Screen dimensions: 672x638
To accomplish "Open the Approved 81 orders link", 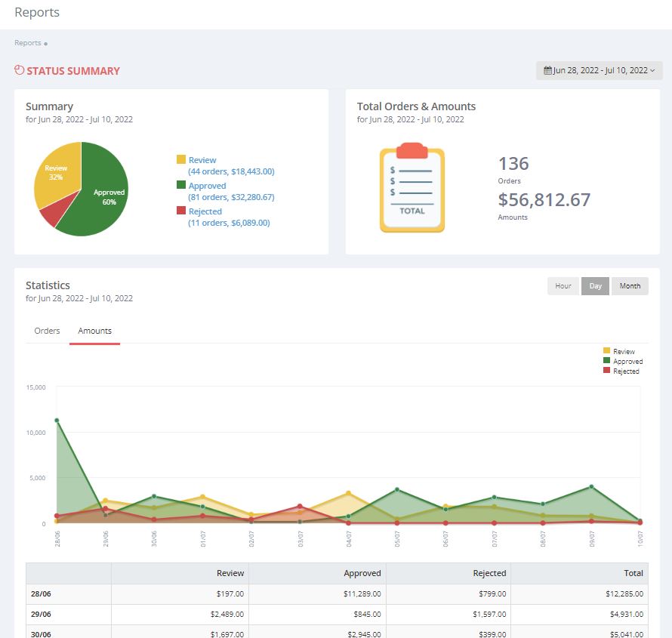I will click(x=232, y=196).
